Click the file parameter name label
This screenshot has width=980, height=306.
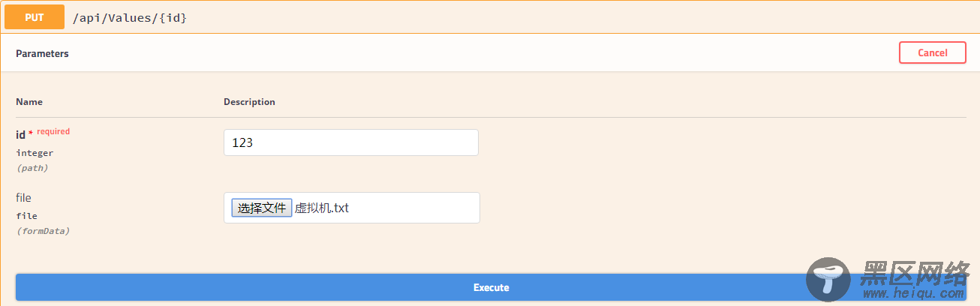click(23, 197)
